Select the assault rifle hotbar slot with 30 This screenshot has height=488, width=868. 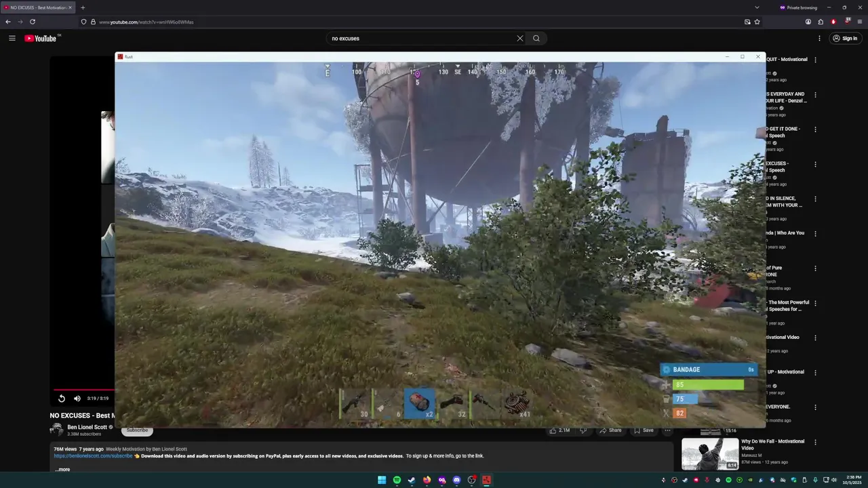tap(355, 403)
